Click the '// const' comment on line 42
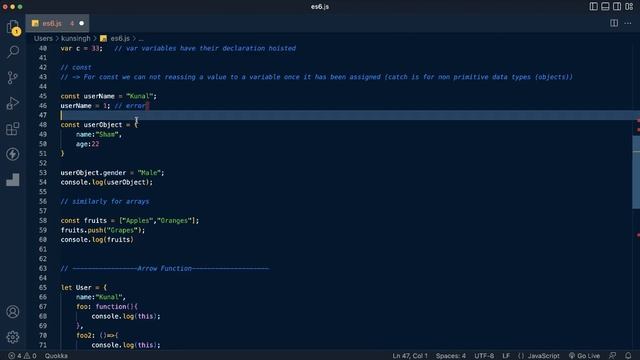 [x=76, y=67]
